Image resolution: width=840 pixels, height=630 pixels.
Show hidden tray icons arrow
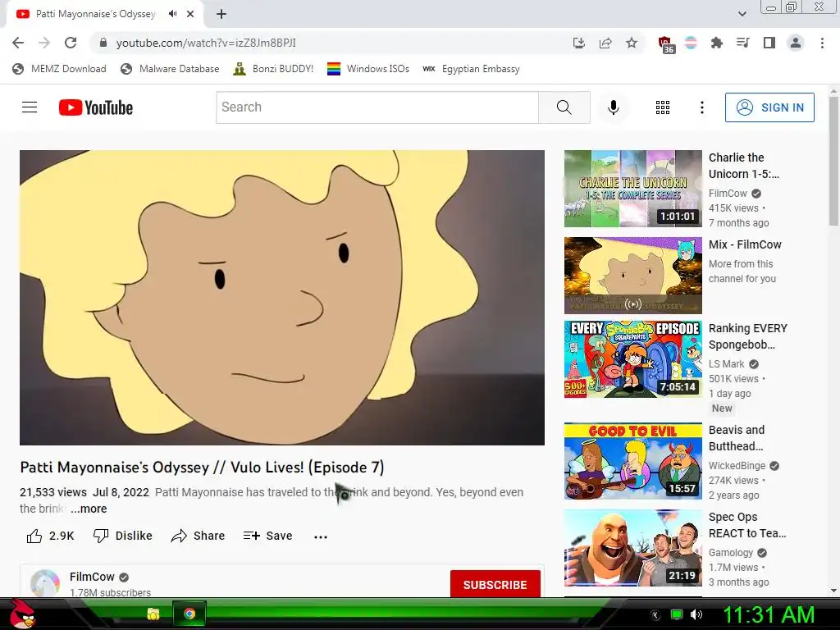[x=655, y=615]
